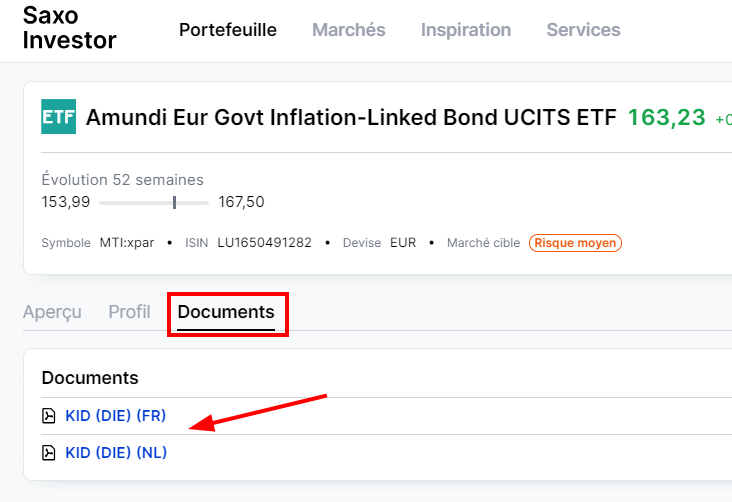
Task: Click the PDF icon beside KID (DIE) (NL)
Action: click(x=49, y=453)
